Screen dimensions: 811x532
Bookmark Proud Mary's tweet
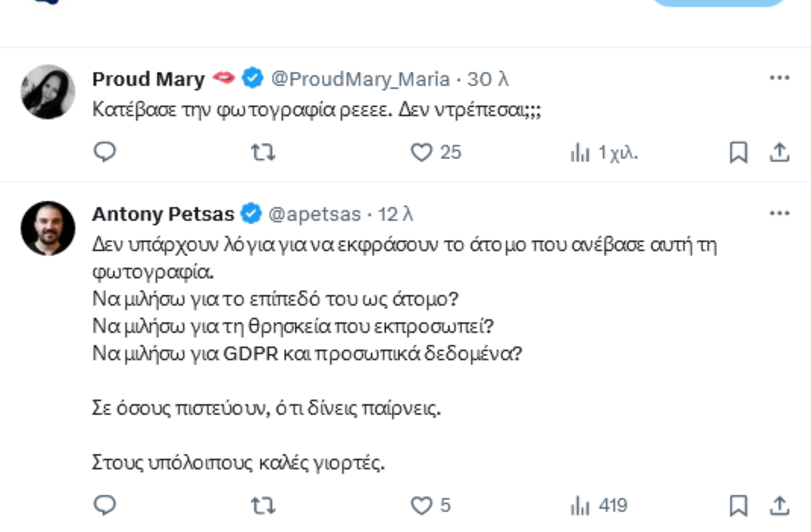click(738, 153)
